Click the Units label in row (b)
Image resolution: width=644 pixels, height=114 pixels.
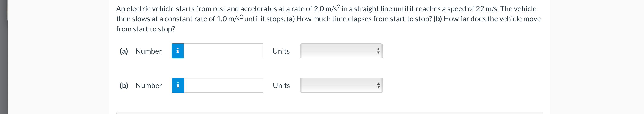(282, 86)
